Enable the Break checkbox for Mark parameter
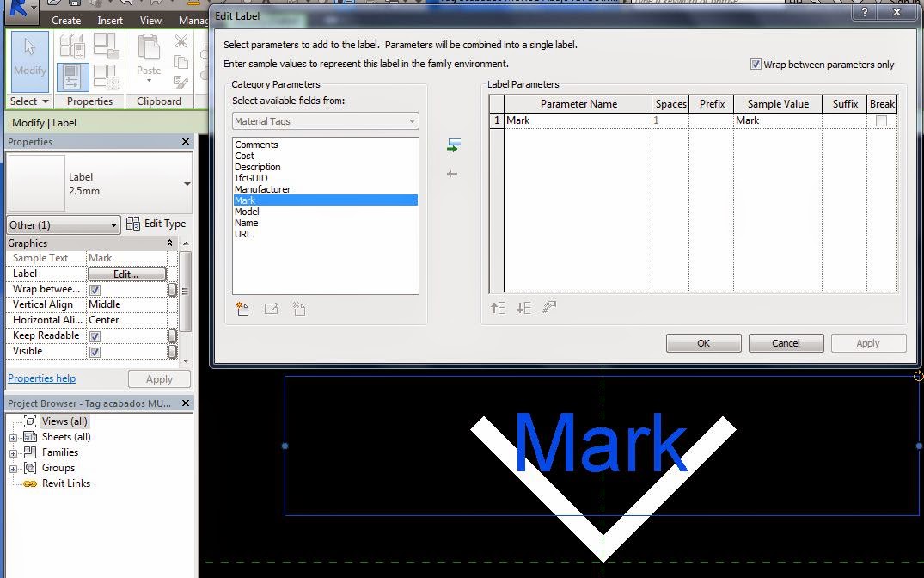This screenshot has width=924, height=578. tap(882, 120)
